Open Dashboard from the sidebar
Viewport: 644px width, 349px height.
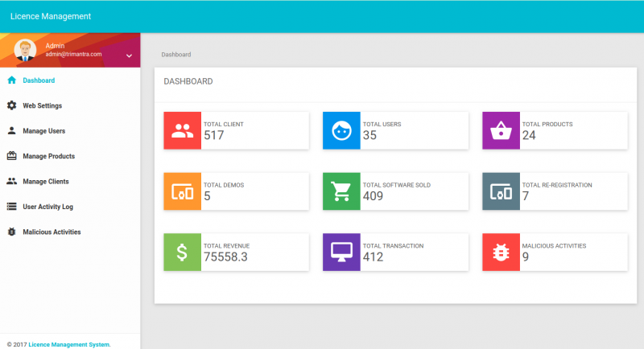click(39, 80)
